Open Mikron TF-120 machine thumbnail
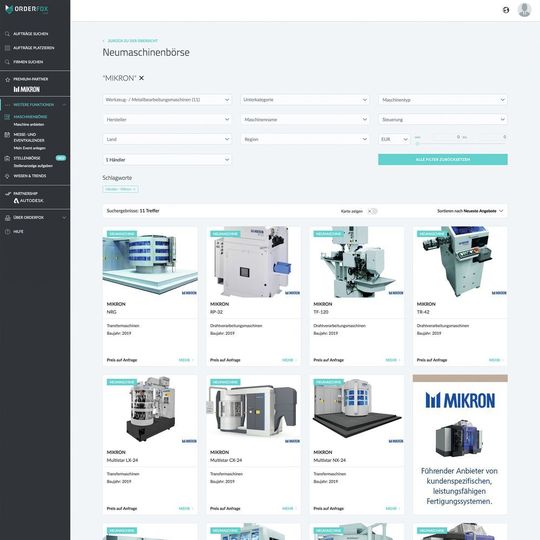The width and height of the screenshot is (540, 540). tap(357, 262)
